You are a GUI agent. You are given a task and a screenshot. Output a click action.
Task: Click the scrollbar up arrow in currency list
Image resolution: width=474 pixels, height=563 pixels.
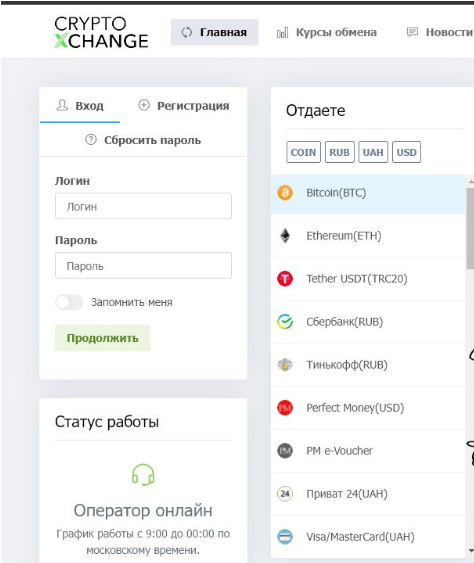point(470,182)
